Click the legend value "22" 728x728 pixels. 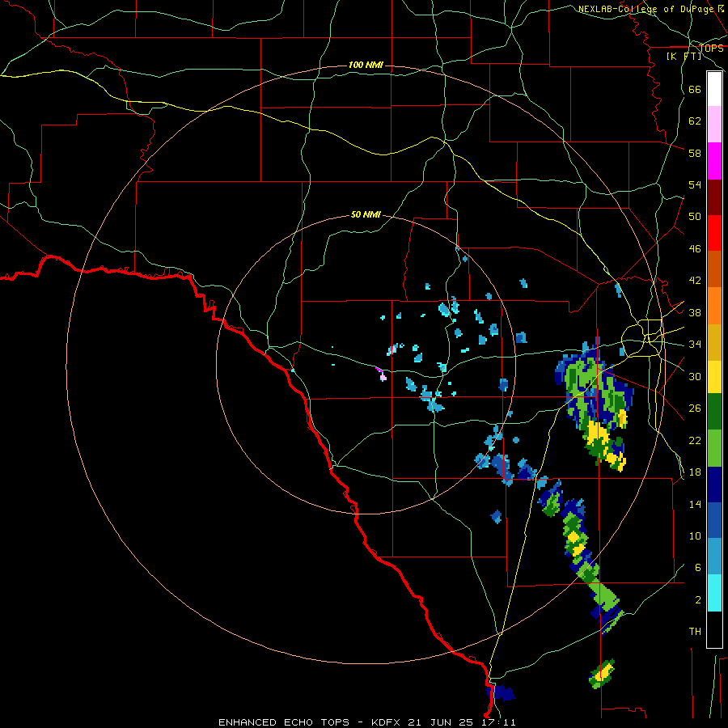pyautogui.click(x=695, y=440)
